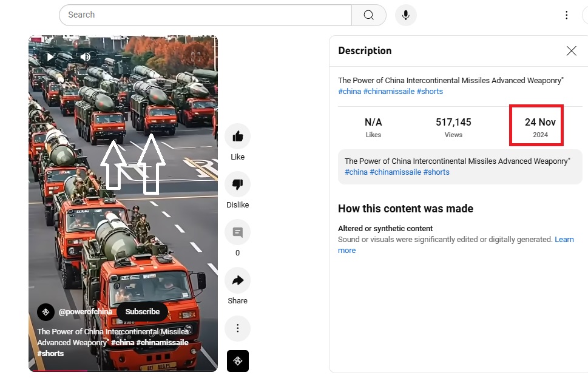Open #shorts hashtag in the video caption
Screen dimensions: 588x378
tap(50, 353)
